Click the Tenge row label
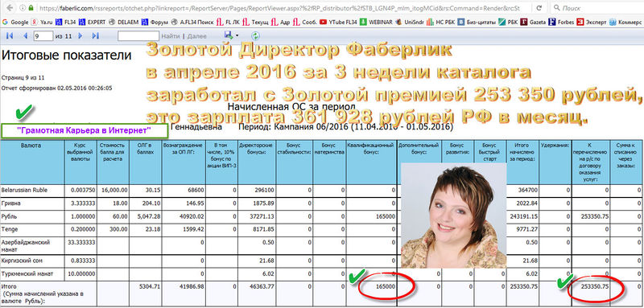This screenshot has width=644, height=308. [10, 229]
